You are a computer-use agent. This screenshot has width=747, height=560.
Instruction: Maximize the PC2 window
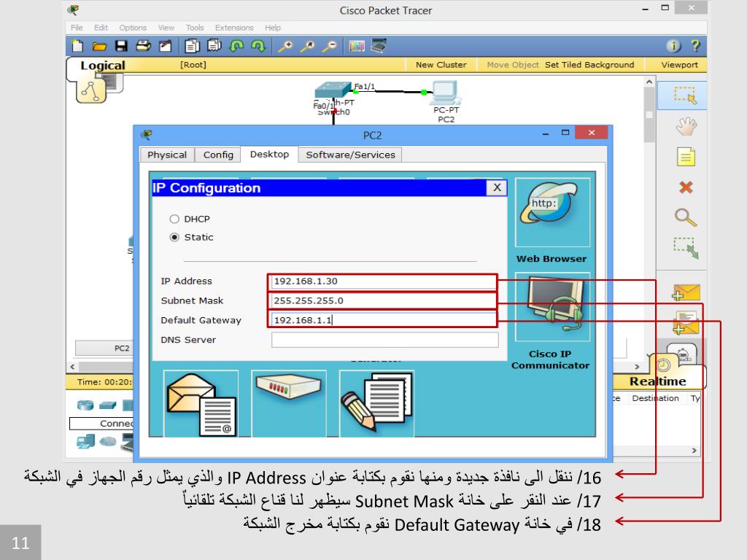tap(565, 133)
